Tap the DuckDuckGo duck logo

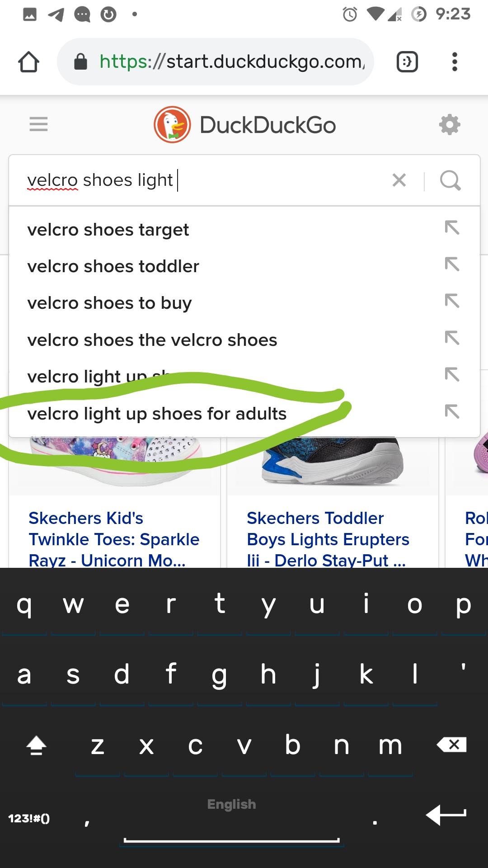click(x=172, y=125)
